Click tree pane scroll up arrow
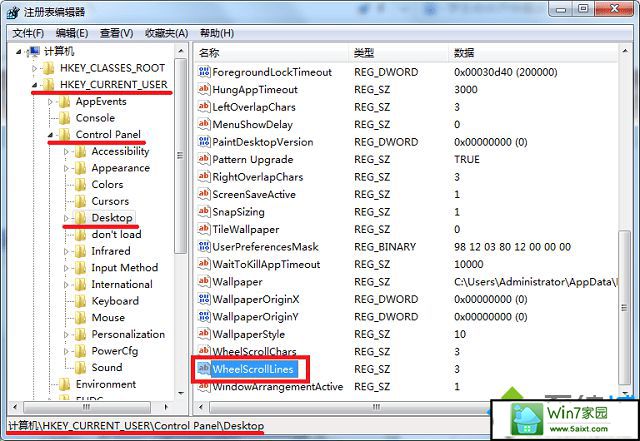The height and width of the screenshot is (441, 640). (180, 51)
